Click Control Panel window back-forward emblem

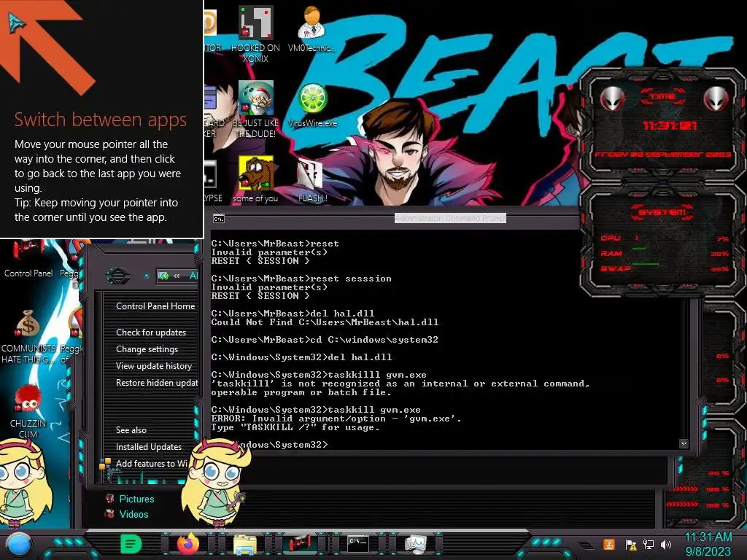point(117,276)
